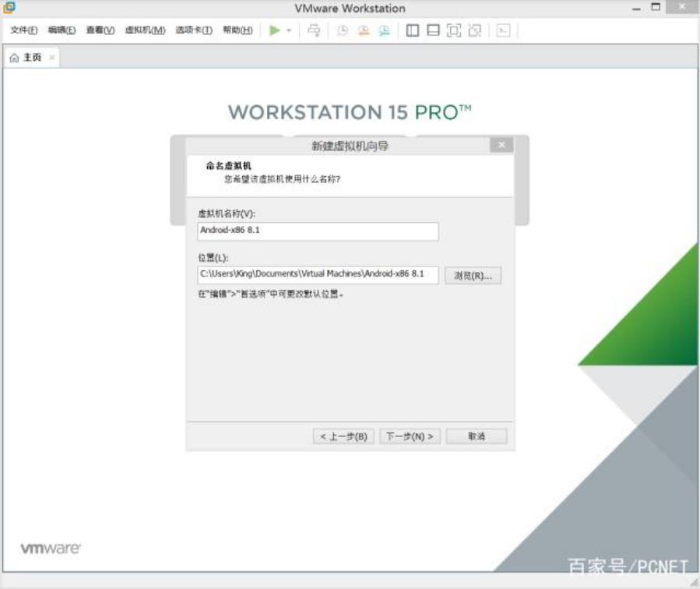Viewport: 700px width, 589px height.
Task: Click the green power-on play icon
Action: (x=275, y=30)
